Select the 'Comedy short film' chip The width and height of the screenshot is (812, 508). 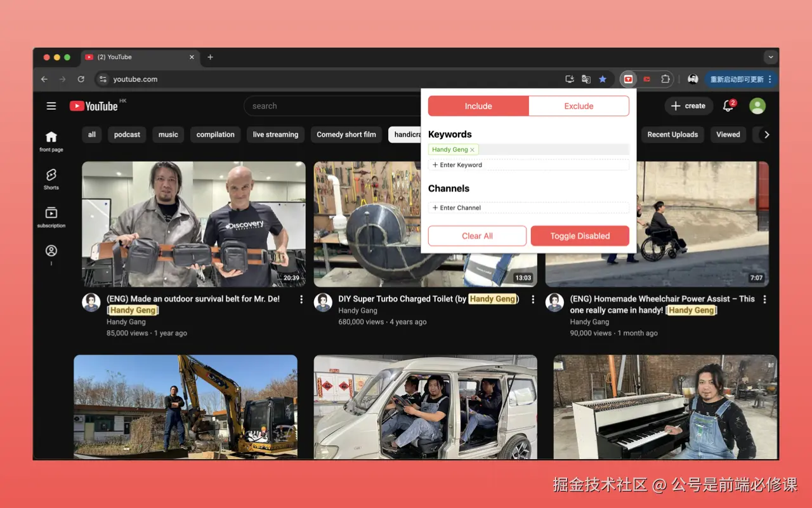pos(346,135)
